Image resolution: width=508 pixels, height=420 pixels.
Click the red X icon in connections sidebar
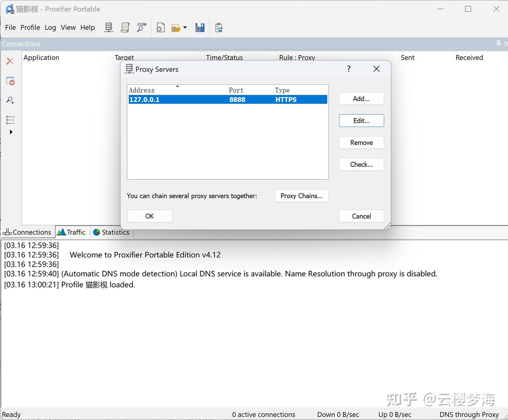[10, 61]
